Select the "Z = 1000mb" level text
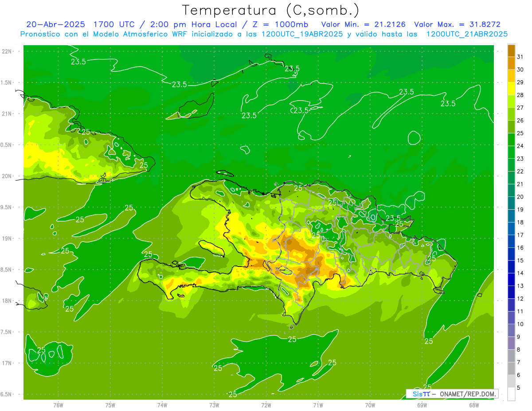532x411 pixels. point(280,24)
